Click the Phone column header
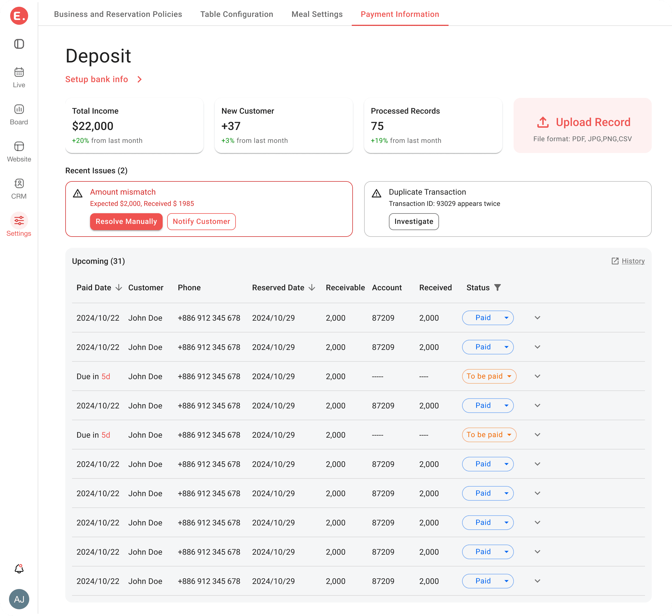 189,288
